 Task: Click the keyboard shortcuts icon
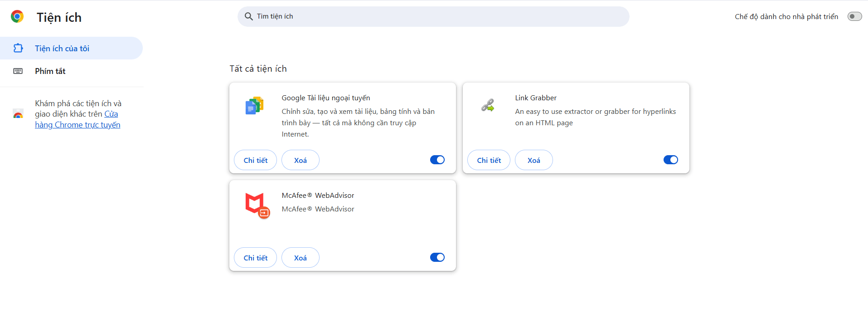click(x=18, y=71)
